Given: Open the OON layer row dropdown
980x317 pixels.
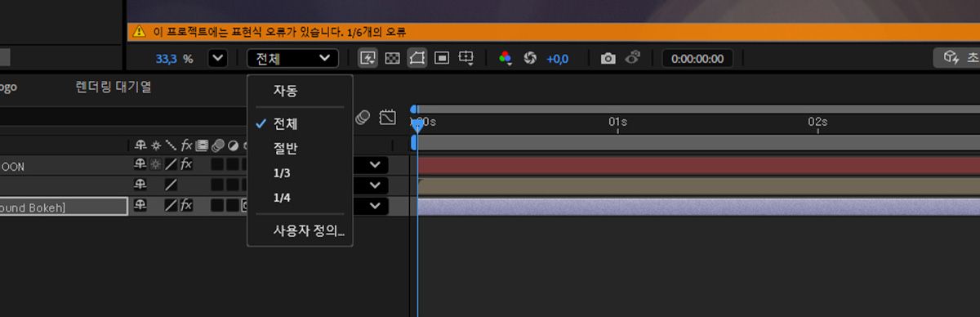Looking at the screenshot, I should coord(375,165).
